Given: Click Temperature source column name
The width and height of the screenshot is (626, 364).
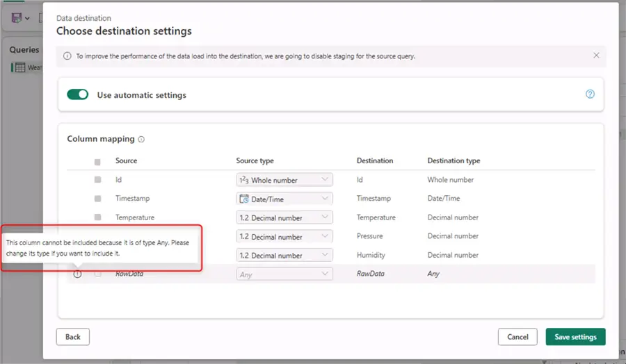Looking at the screenshot, I should click(x=135, y=217).
